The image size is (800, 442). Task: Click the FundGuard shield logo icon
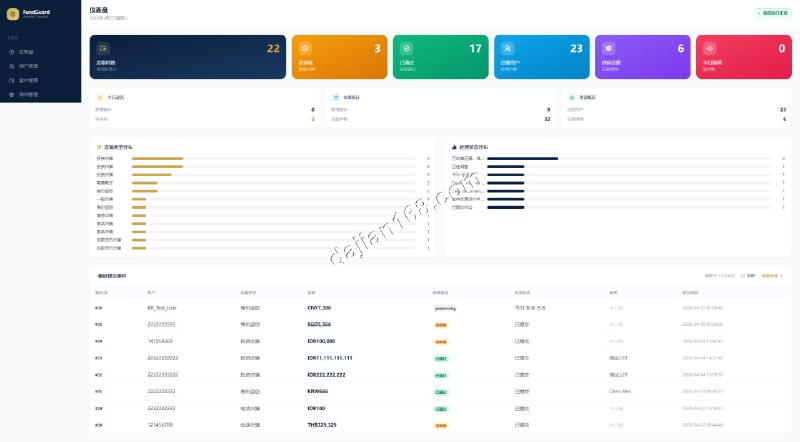[11, 15]
